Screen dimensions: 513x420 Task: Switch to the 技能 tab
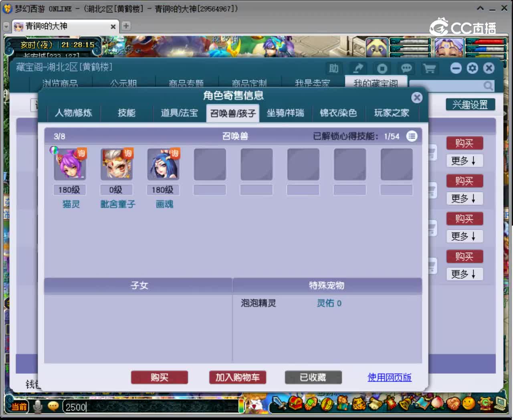tap(127, 113)
